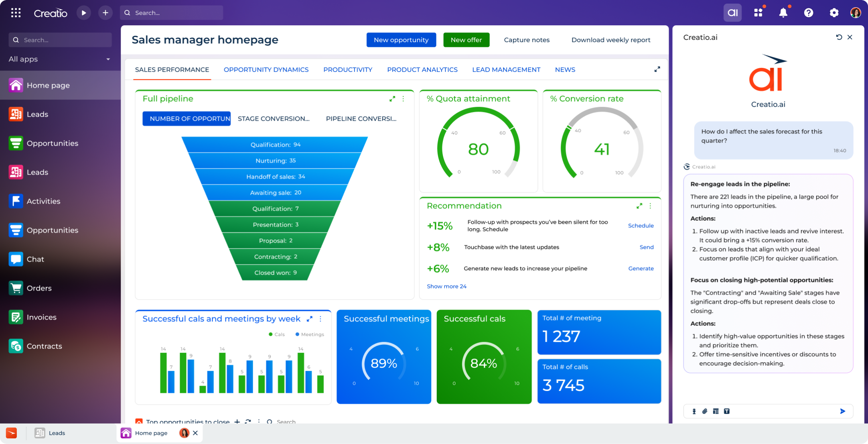Send the AI chat message with the arrow icon

pyautogui.click(x=842, y=411)
